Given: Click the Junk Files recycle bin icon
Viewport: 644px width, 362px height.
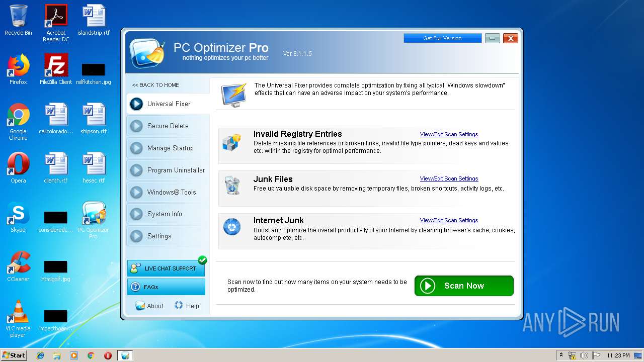Looking at the screenshot, I should click(x=232, y=185).
